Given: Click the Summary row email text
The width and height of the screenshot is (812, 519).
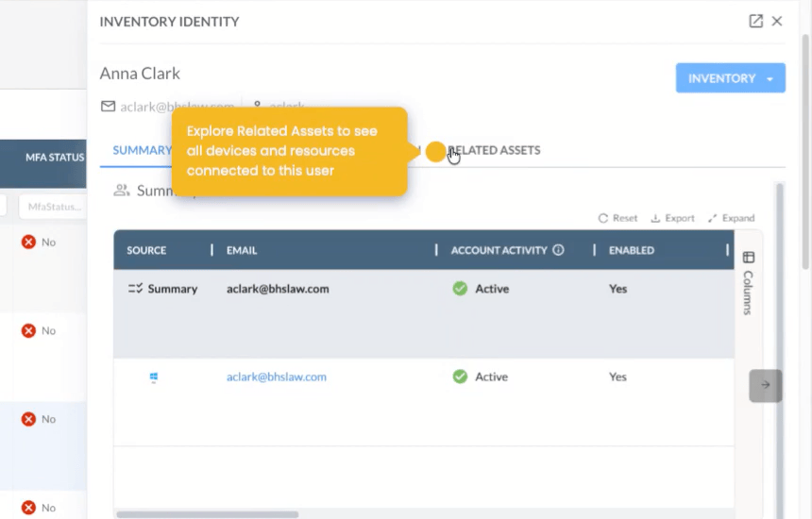Looking at the screenshot, I should click(x=278, y=289).
